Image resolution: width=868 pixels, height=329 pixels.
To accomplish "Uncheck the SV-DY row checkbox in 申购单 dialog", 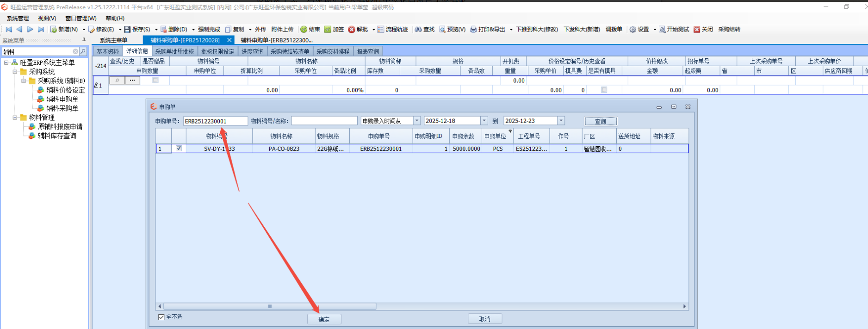I will pyautogui.click(x=179, y=149).
